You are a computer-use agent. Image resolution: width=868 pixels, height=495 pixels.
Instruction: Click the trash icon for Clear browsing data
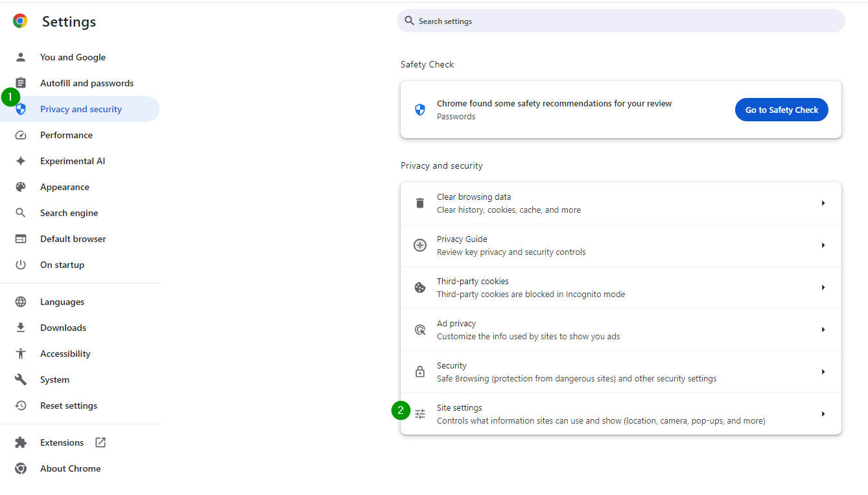pos(420,203)
